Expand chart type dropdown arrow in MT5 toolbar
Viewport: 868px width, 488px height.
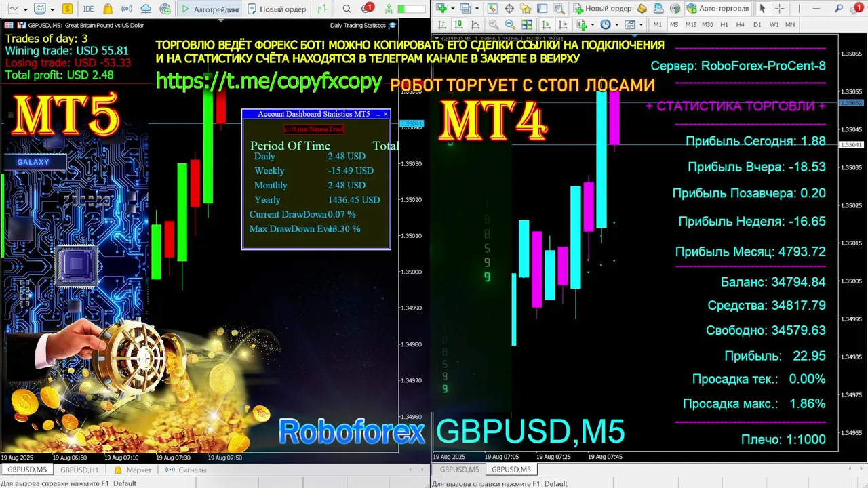25,9
